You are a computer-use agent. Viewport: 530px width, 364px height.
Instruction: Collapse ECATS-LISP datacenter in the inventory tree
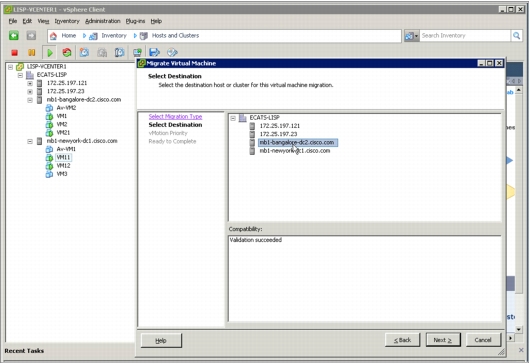coord(20,75)
